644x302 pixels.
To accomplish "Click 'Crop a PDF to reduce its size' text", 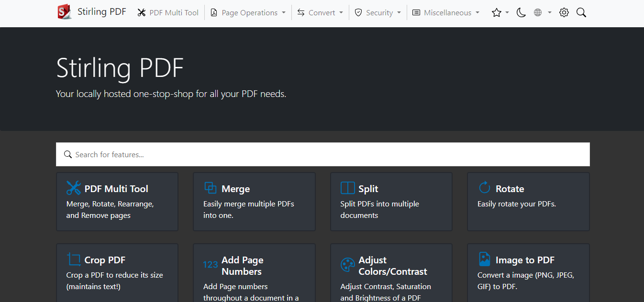I will coord(115,275).
